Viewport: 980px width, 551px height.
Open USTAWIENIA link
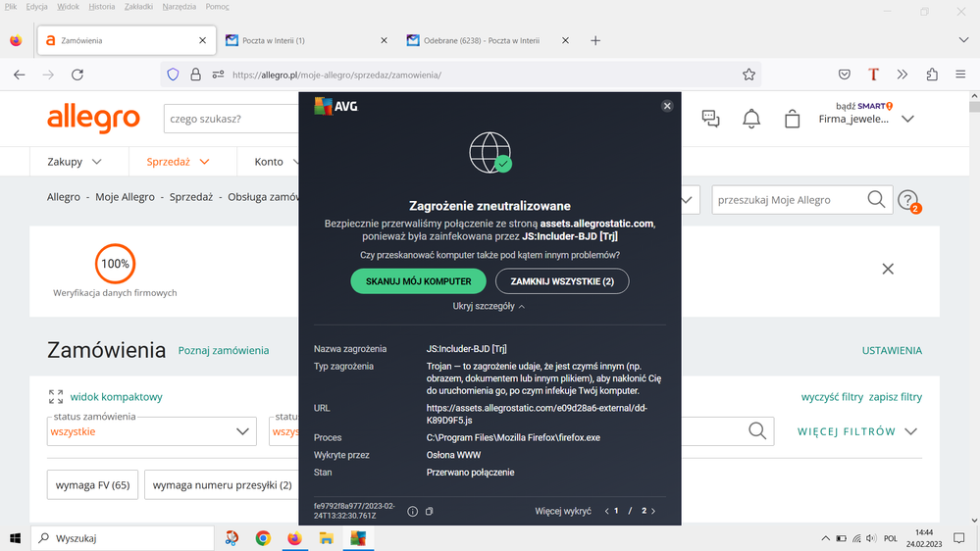[892, 350]
